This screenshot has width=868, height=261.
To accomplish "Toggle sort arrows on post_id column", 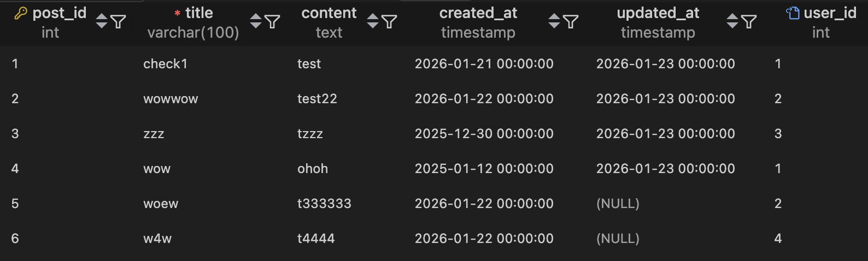I will [x=102, y=21].
